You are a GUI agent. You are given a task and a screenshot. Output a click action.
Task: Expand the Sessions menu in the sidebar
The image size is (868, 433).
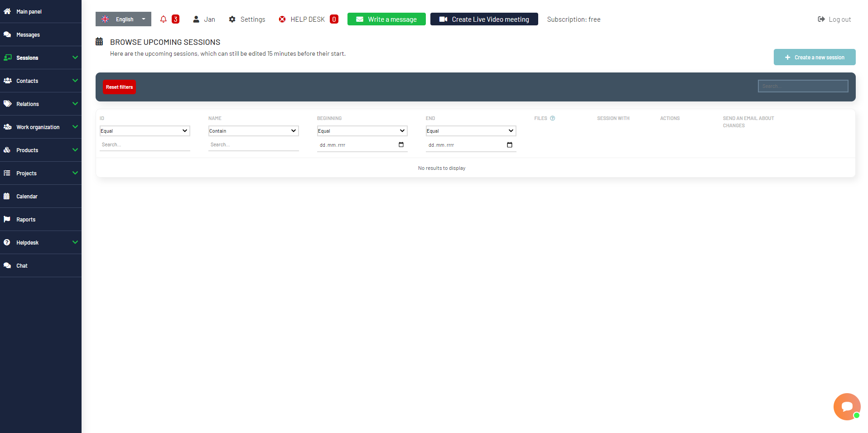[27, 58]
